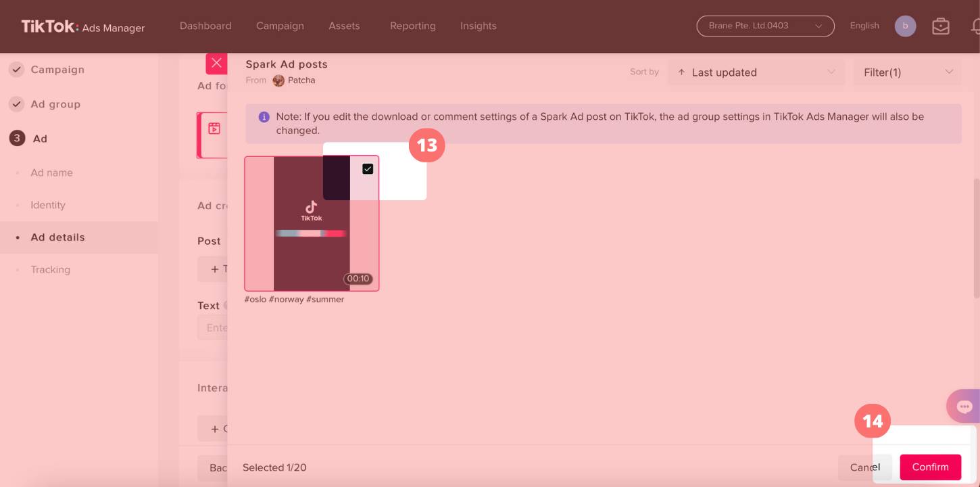Go to the Ad group step in sidebar
The image size is (980, 487).
point(55,104)
